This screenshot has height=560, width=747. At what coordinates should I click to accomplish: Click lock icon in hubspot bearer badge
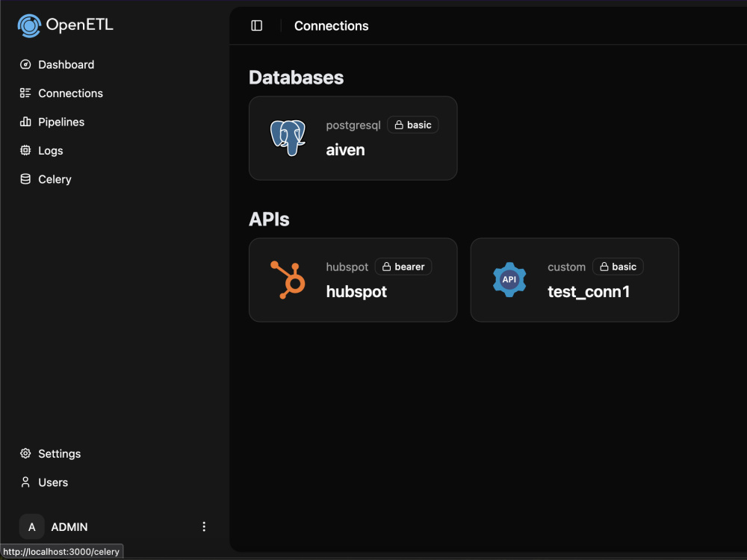[x=386, y=267]
